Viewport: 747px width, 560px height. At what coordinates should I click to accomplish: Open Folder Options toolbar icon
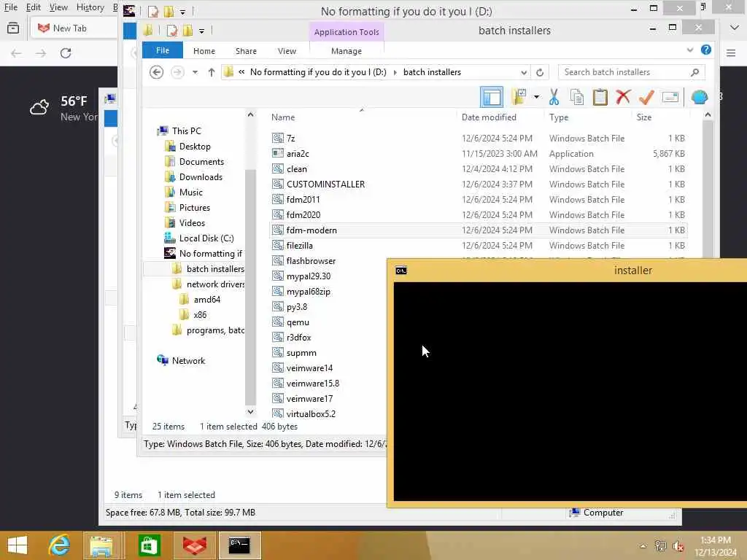[x=519, y=97]
